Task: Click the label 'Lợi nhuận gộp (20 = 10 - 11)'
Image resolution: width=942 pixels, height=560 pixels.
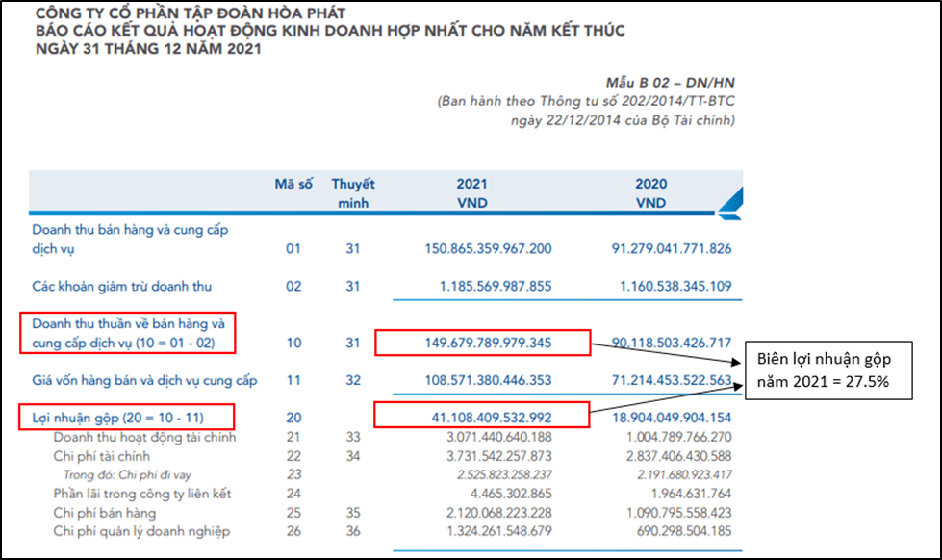Action: click(117, 418)
